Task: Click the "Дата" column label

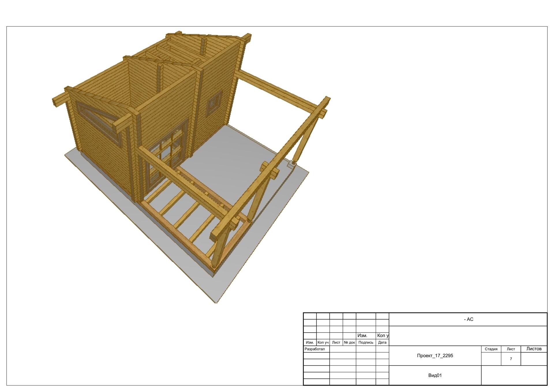Action: click(382, 342)
